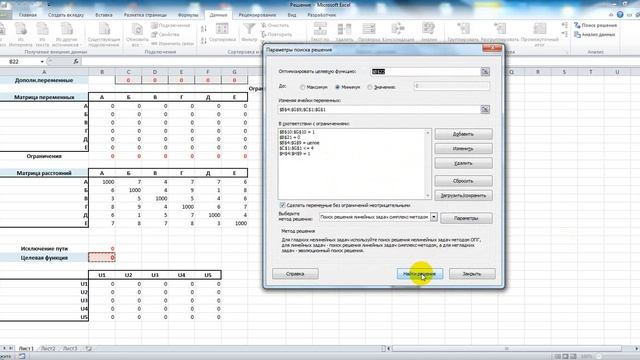640x360 pixels.
Task: Click down arrow of constraints list scrollbar
Action: coord(428,196)
